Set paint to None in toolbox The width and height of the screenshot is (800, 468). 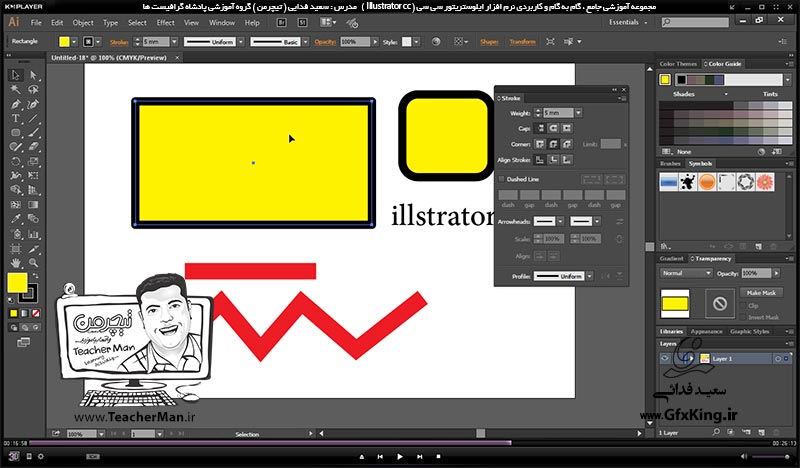click(x=36, y=313)
